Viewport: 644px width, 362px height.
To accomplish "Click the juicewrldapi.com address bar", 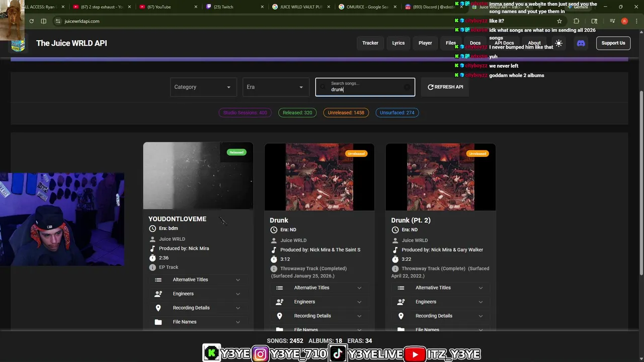I will 302,21.
